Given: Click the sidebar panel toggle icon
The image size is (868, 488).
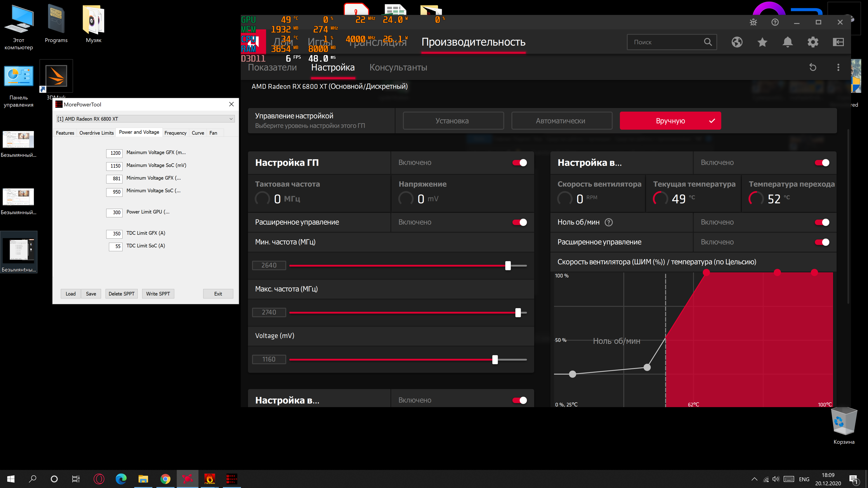Looking at the screenshot, I should click(838, 42).
